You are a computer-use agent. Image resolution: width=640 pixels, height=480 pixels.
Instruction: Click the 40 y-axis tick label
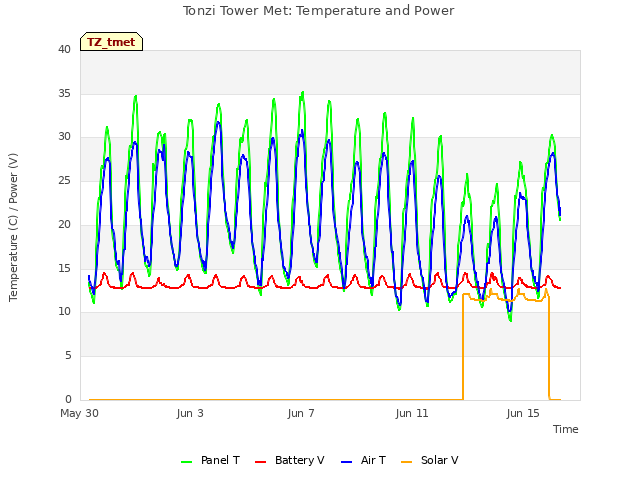pyautogui.click(x=64, y=49)
